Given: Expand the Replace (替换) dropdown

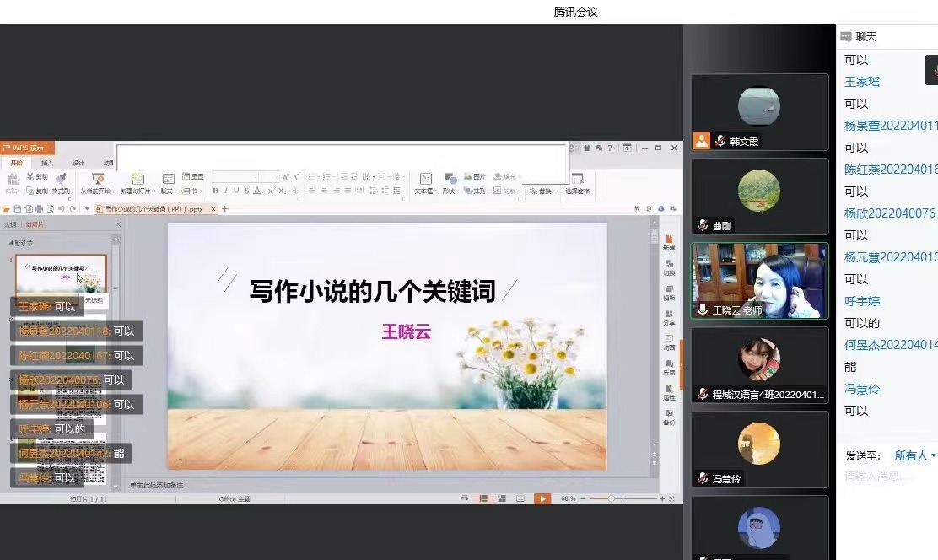Looking at the screenshot, I should point(546,191).
